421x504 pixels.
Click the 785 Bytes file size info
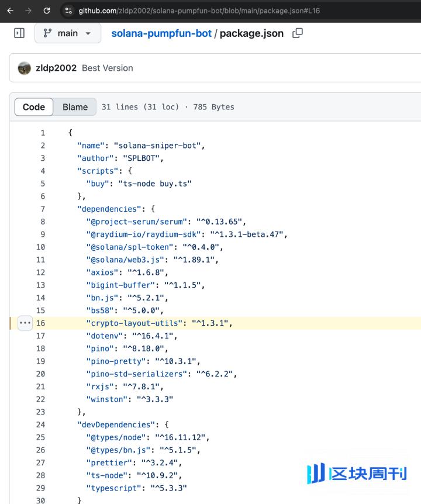pos(213,107)
